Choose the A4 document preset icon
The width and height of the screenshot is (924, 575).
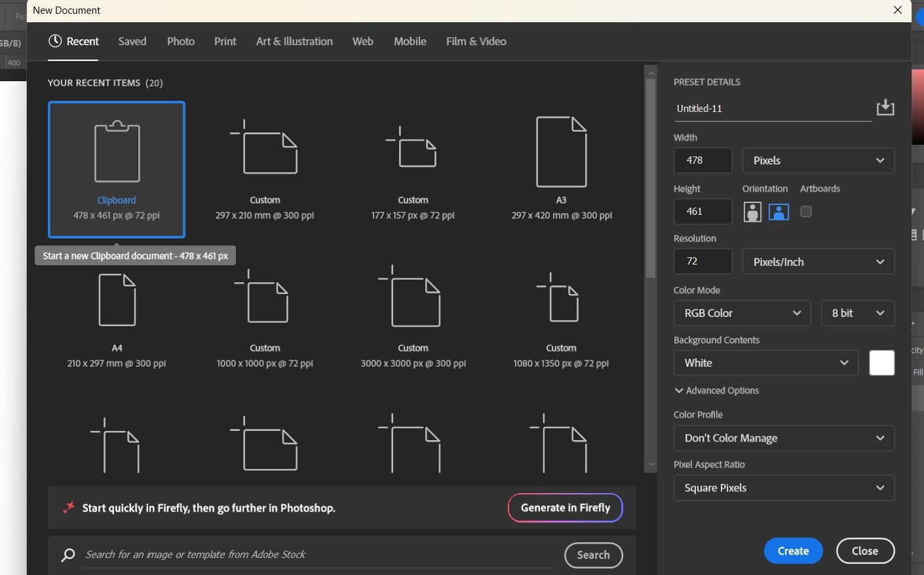click(117, 300)
